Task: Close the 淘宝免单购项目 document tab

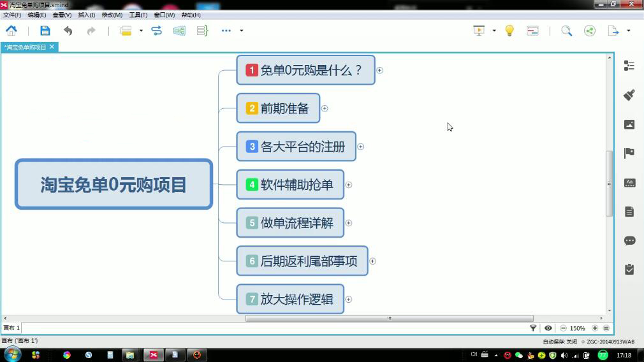Action: 52,47
